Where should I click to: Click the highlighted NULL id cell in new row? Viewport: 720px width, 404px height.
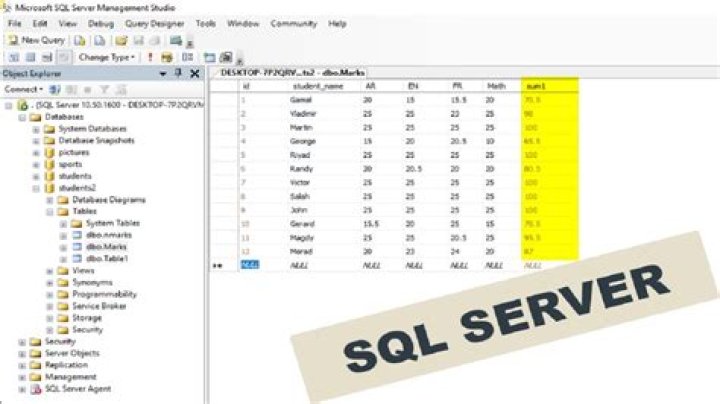pos(250,265)
